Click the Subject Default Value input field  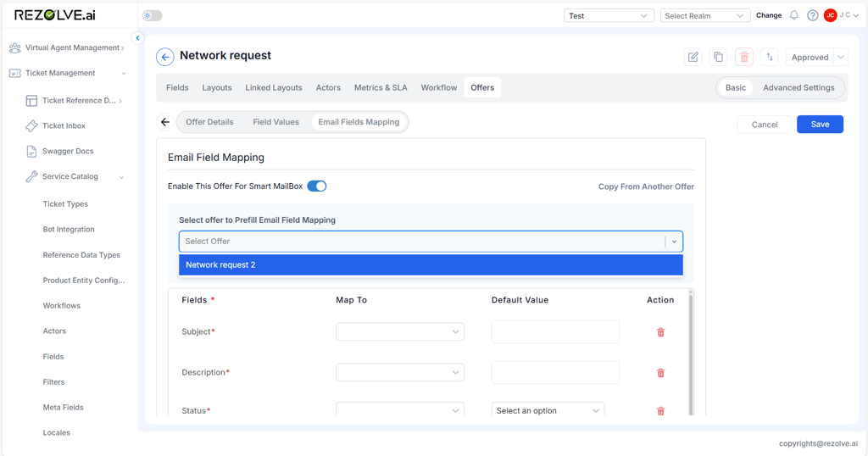(555, 331)
